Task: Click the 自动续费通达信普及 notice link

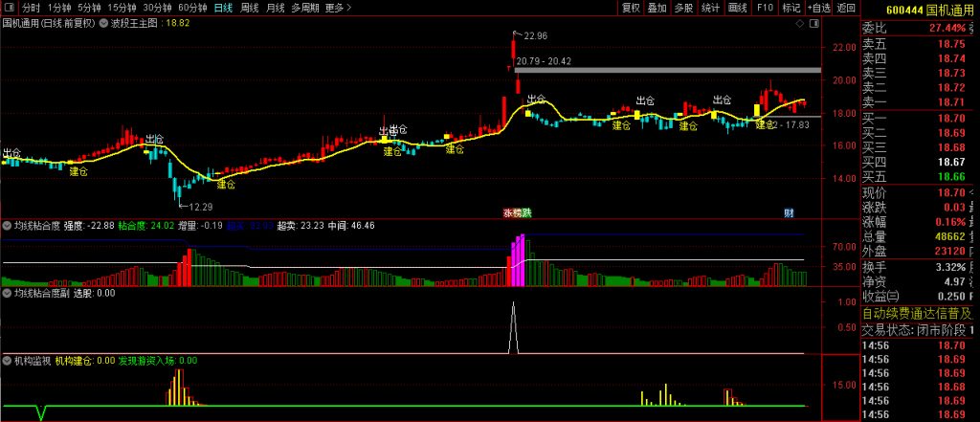Action: coord(918,313)
